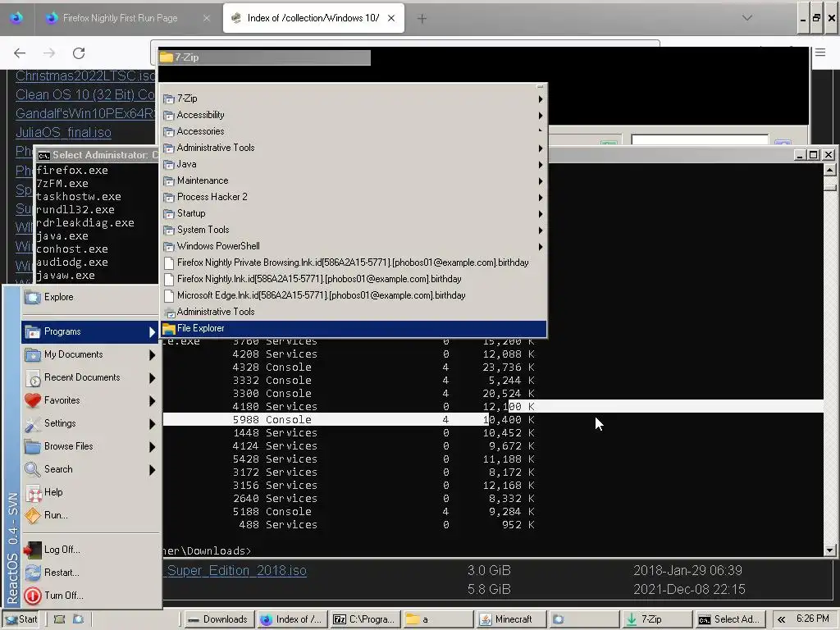Open a new Firefox tab
This screenshot has height=630, width=840.
point(422,19)
